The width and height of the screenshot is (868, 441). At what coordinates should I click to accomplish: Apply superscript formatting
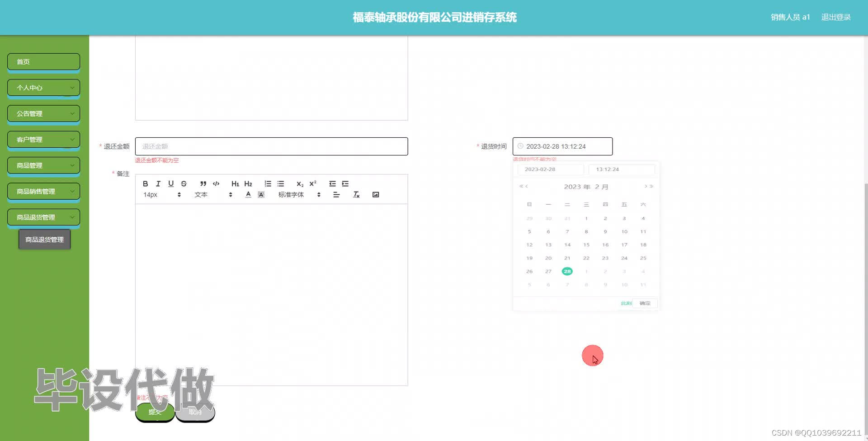(x=313, y=183)
